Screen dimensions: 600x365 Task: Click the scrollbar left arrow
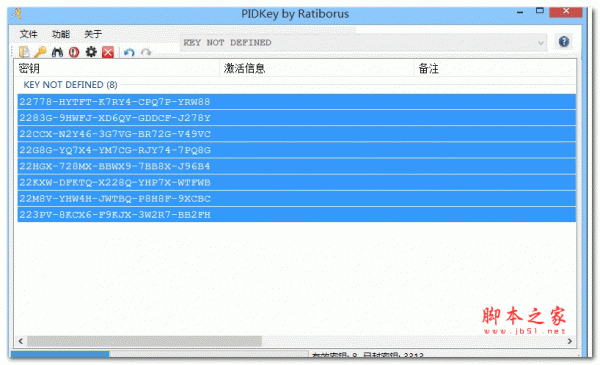point(21,341)
